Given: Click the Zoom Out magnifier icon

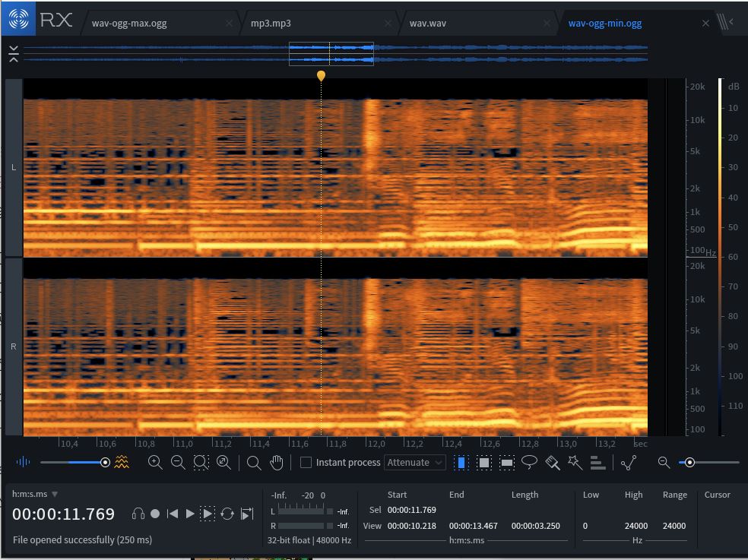Looking at the screenshot, I should point(178,462).
